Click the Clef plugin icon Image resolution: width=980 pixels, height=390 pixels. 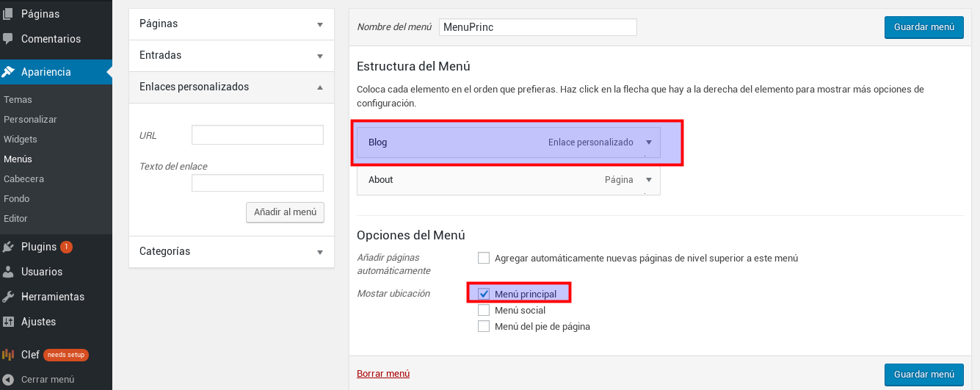tap(8, 355)
